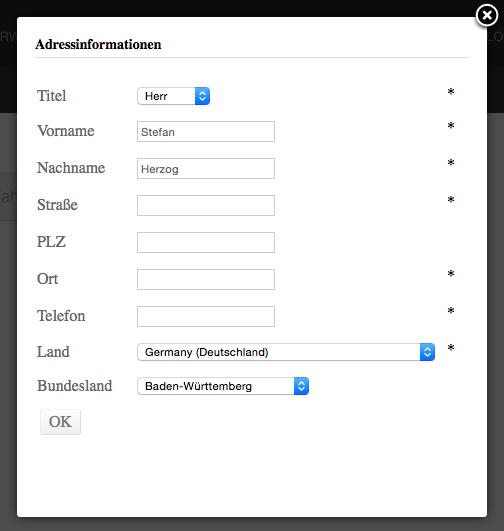Open the Land dropdown showing Germany (Deutschland)
This screenshot has width=504, height=531.
point(286,352)
